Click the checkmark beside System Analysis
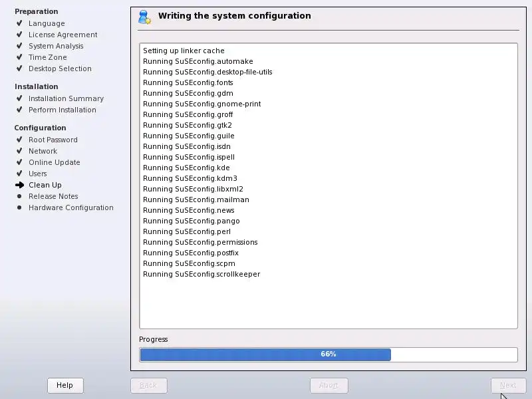 (19, 46)
